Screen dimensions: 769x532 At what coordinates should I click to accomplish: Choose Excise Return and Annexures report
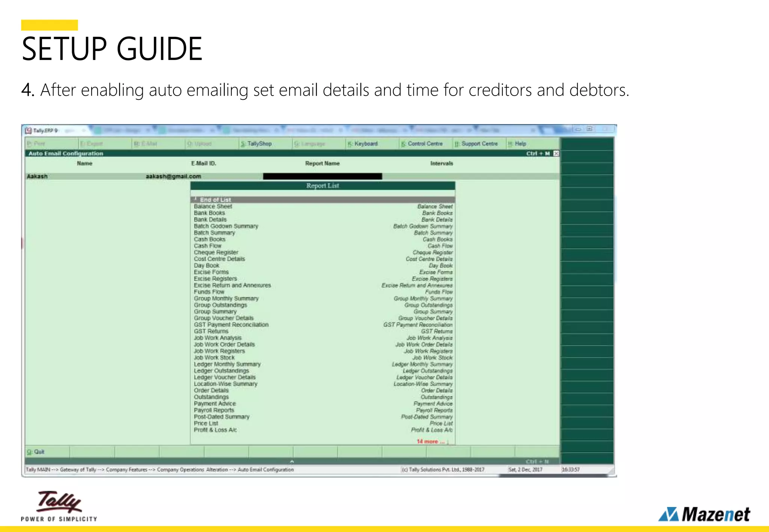(x=323, y=285)
